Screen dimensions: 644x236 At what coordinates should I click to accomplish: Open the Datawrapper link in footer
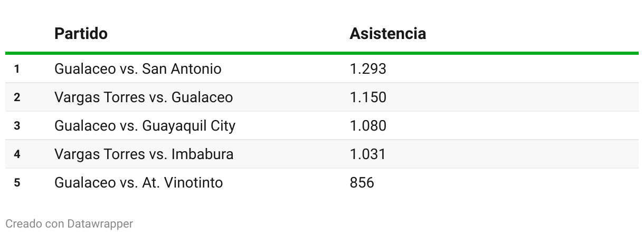(x=100, y=224)
